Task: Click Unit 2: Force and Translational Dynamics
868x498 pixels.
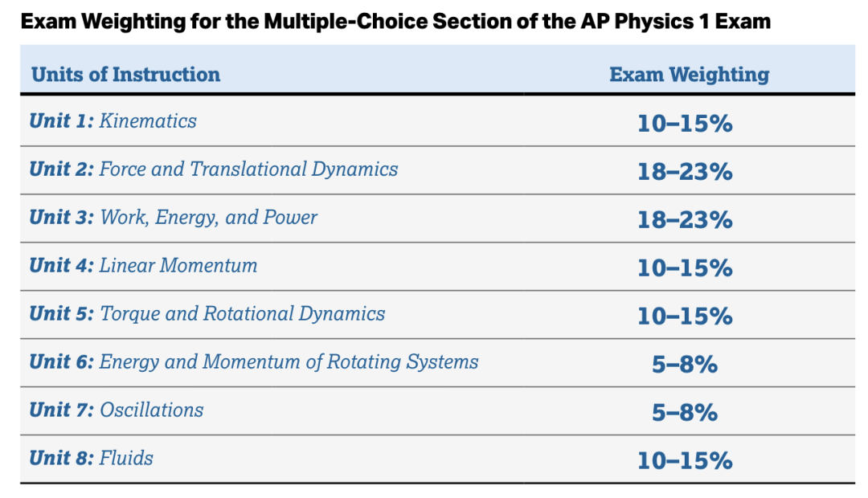Action: point(214,169)
